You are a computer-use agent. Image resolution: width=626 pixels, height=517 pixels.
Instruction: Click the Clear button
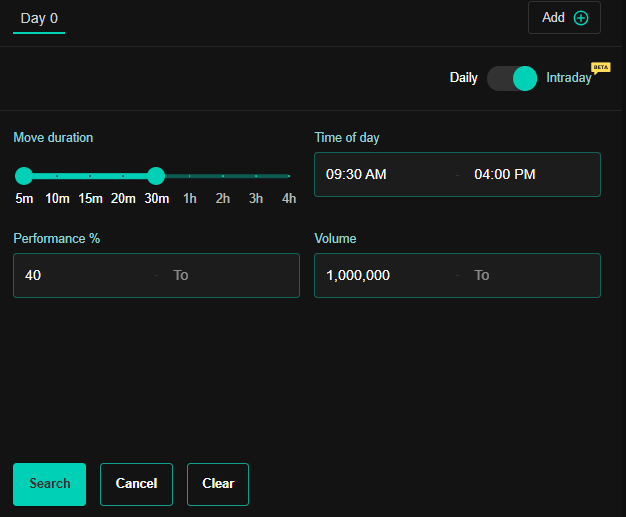click(218, 484)
